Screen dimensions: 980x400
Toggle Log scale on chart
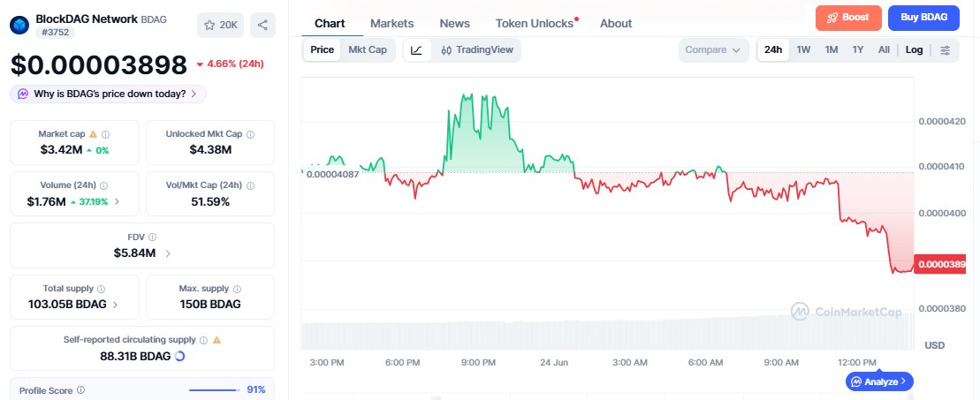pos(914,50)
